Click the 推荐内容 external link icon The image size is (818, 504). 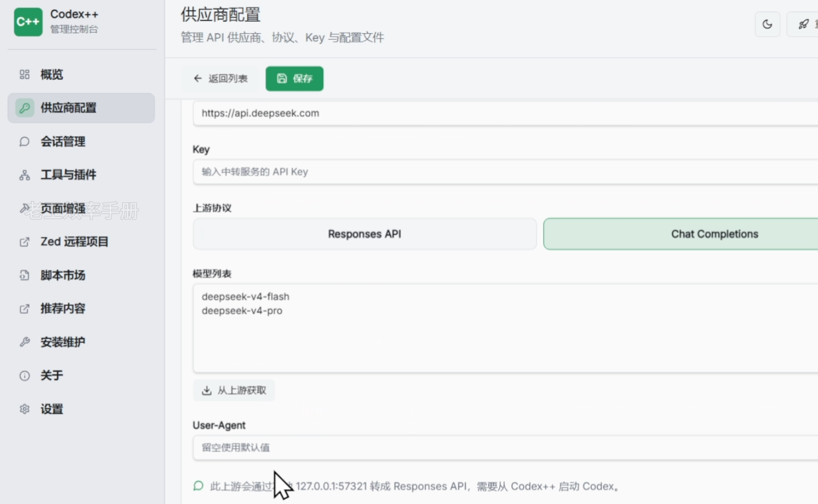(24, 309)
